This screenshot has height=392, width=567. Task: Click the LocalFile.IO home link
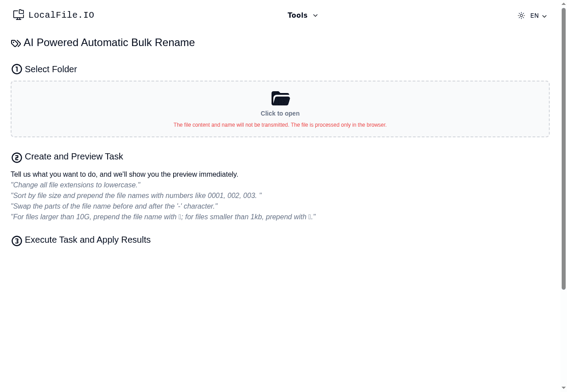(53, 15)
